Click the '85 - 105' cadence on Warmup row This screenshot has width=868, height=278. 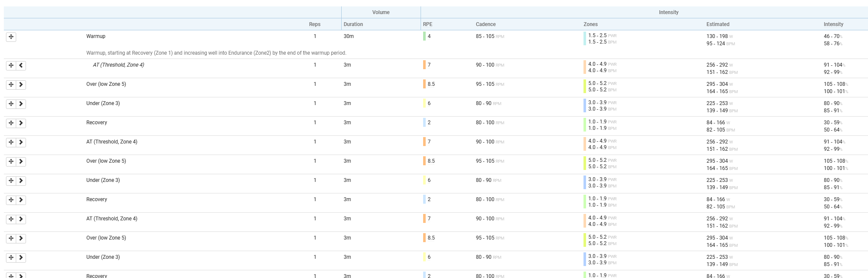pyautogui.click(x=485, y=36)
